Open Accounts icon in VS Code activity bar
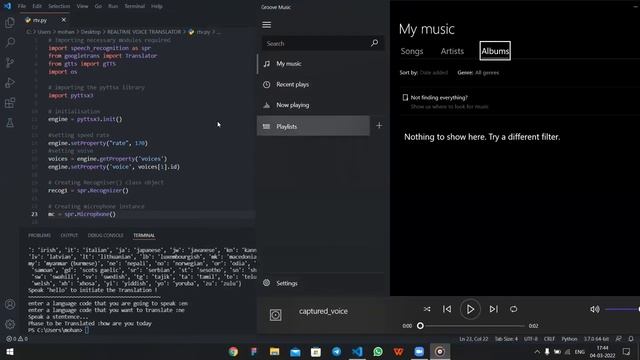Screen dimensions: 640x360 pyautogui.click(x=10, y=304)
